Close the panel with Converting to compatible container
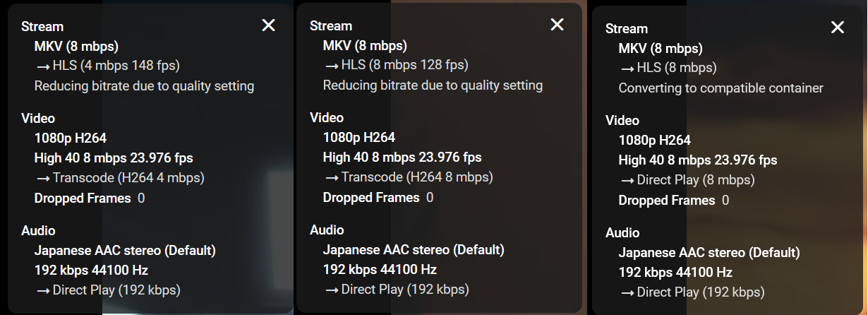 pyautogui.click(x=837, y=28)
